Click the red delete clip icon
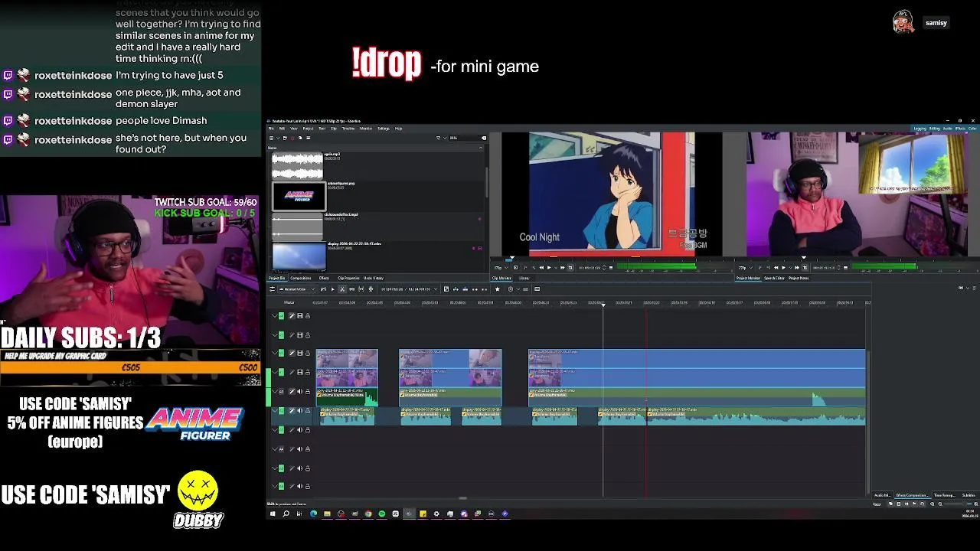The image size is (980, 551). click(292, 138)
